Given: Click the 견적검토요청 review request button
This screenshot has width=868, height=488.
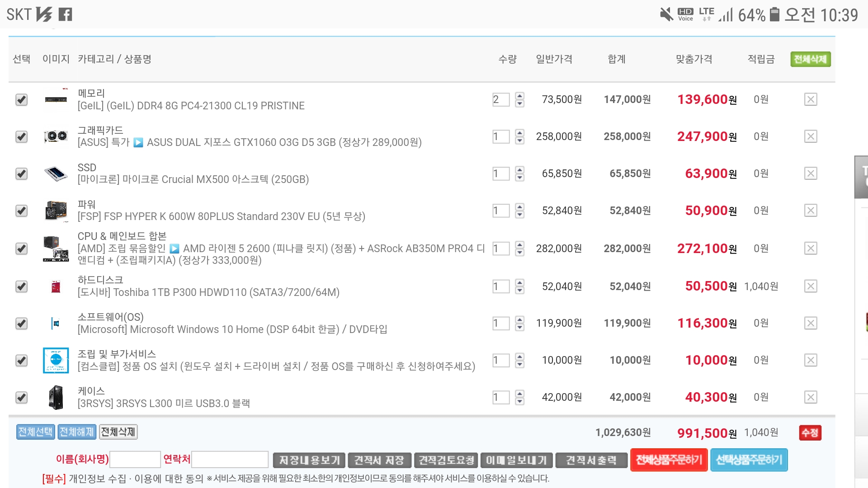Looking at the screenshot, I should pos(446,460).
